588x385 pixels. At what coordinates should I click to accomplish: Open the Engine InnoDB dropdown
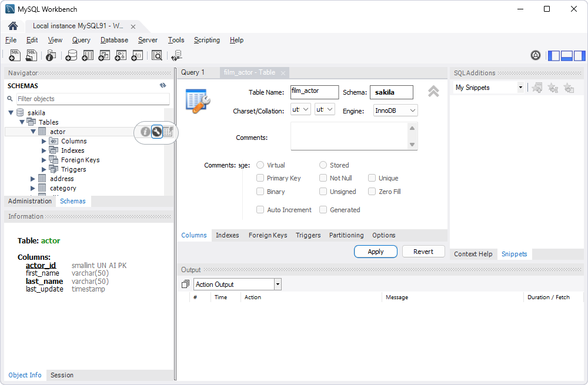396,111
